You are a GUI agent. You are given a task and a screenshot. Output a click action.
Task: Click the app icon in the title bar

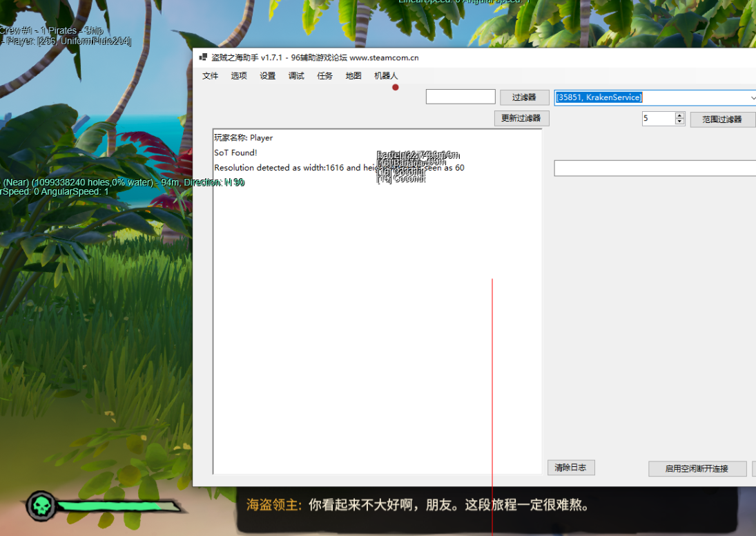pyautogui.click(x=204, y=57)
